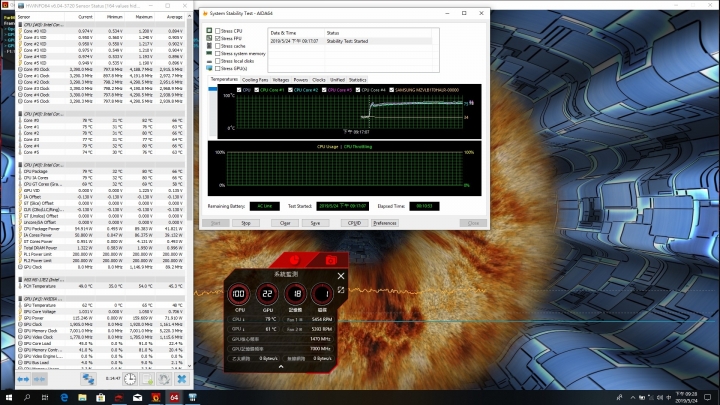
Task: Switch to Cooling Fans tab
Action: tap(255, 80)
